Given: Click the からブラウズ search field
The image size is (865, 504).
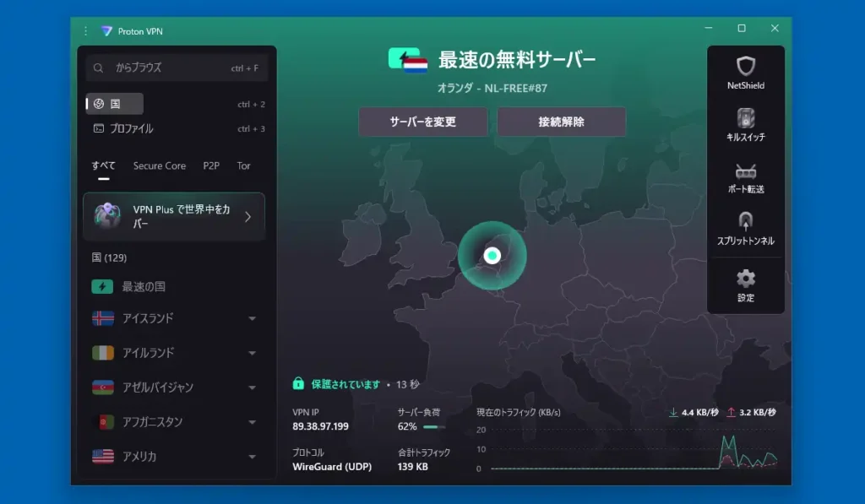Looking at the screenshot, I should pos(176,68).
